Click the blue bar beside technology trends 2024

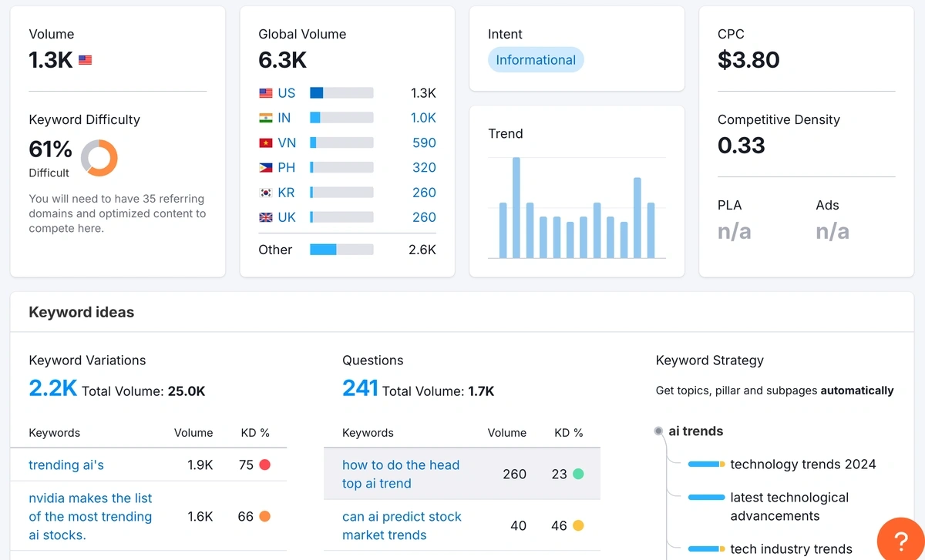point(705,464)
